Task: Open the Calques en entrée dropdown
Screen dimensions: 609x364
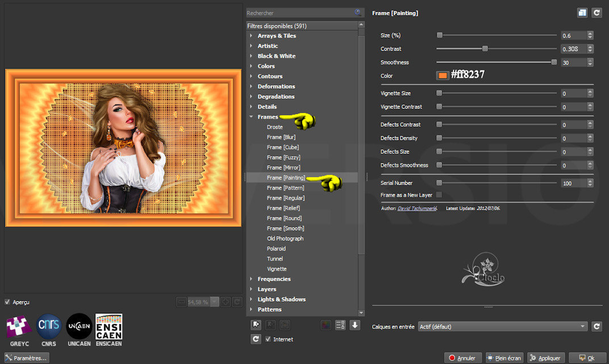Action: (503, 327)
